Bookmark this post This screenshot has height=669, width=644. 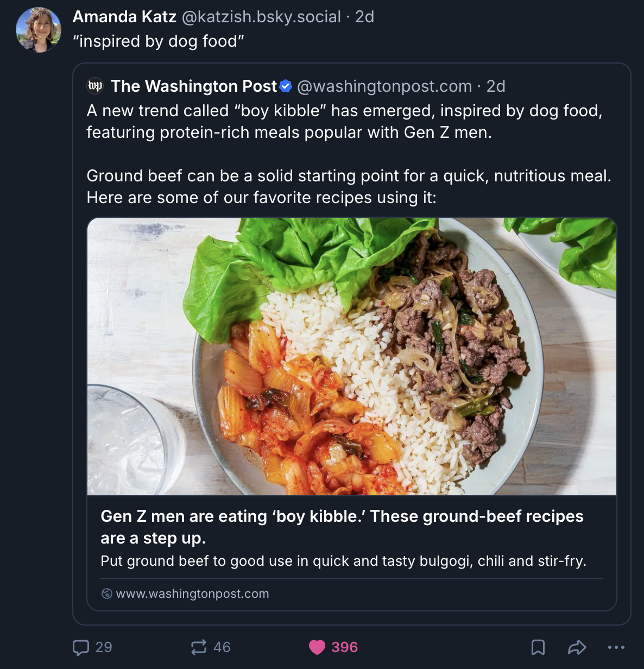pyautogui.click(x=538, y=647)
